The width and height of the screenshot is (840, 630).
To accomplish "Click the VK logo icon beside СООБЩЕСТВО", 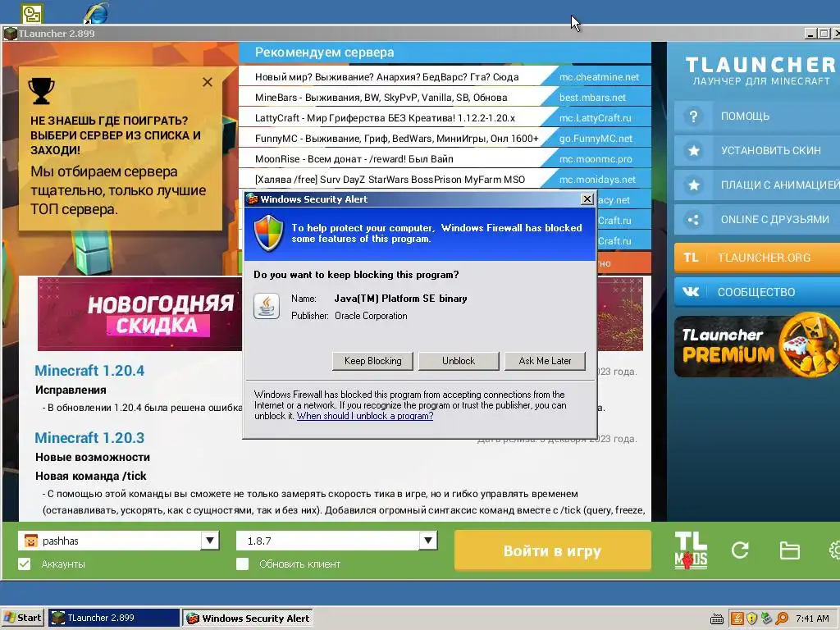I will point(691,292).
